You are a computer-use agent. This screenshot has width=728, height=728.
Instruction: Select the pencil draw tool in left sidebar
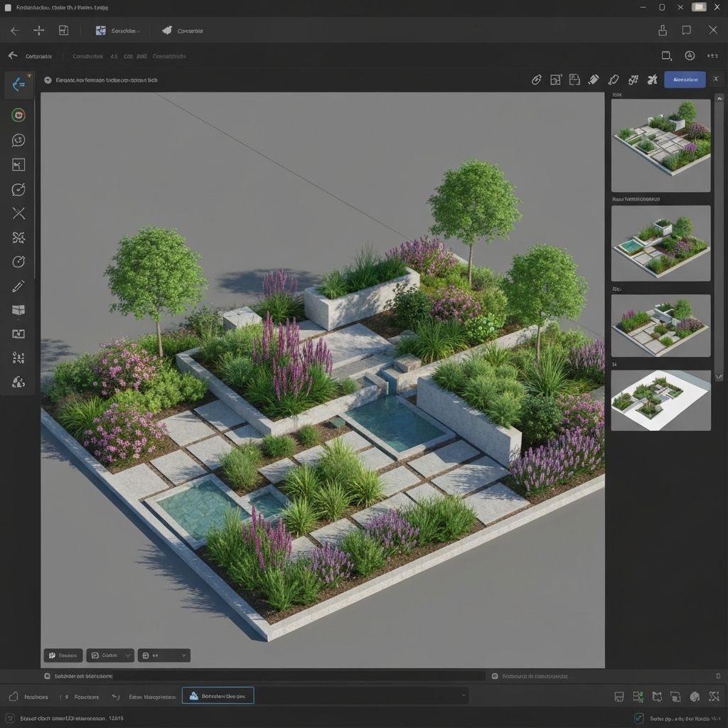tap(18, 287)
